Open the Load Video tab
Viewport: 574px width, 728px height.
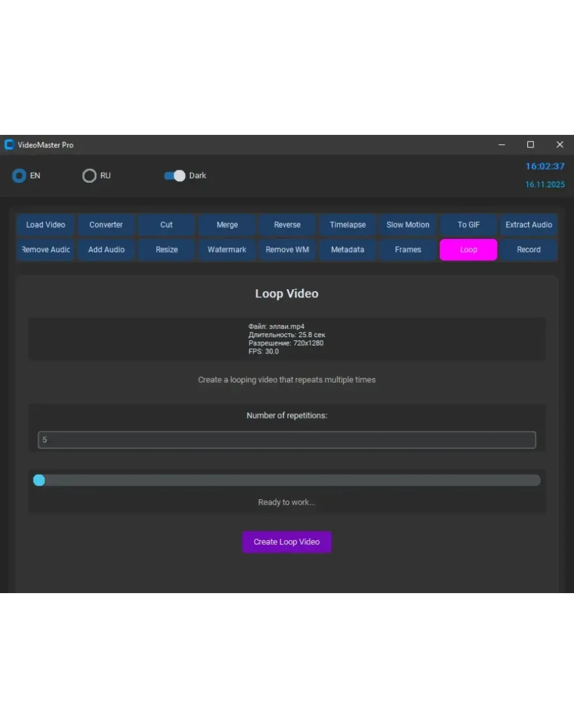(45, 225)
